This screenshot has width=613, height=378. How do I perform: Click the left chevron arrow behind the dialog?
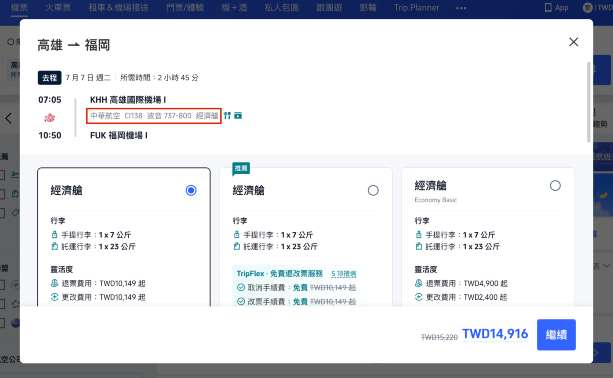tap(9, 118)
